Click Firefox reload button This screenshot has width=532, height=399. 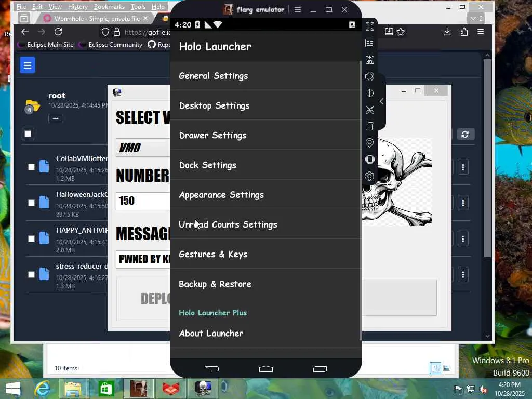coord(58,32)
